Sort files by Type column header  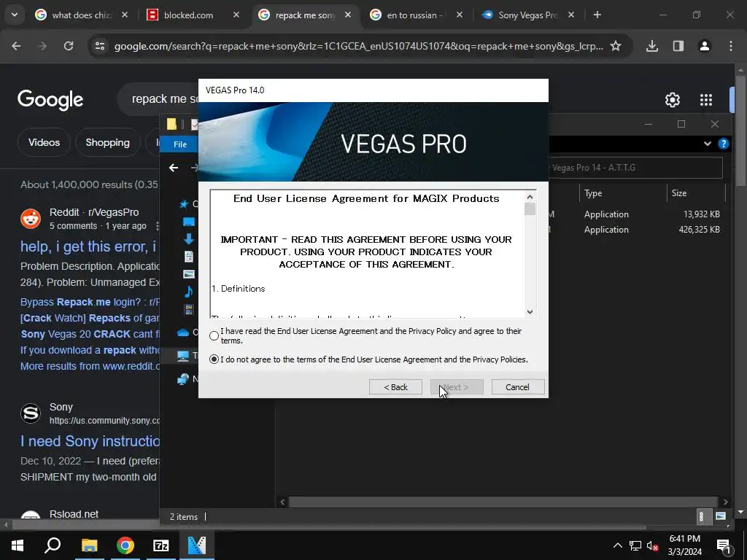tap(593, 192)
